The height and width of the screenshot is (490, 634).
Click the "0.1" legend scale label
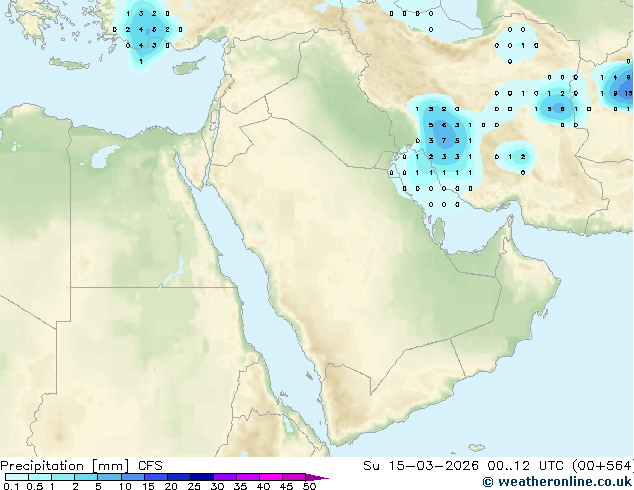point(10,486)
